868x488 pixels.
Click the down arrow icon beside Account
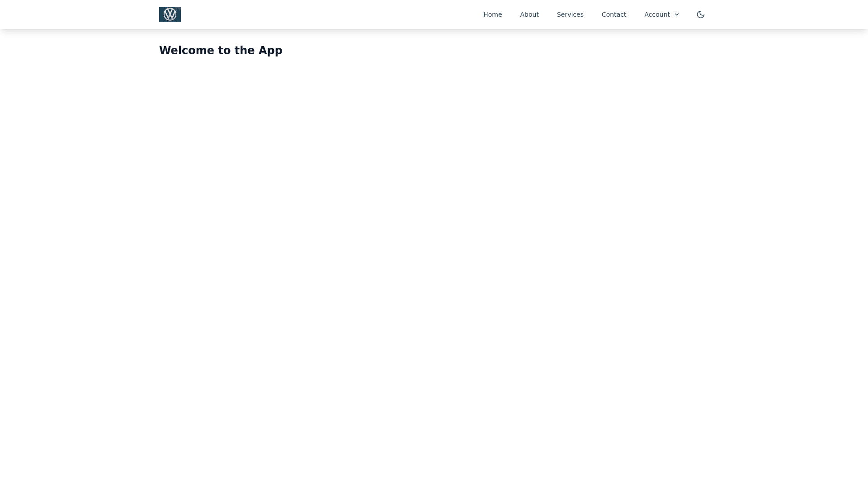677,14
